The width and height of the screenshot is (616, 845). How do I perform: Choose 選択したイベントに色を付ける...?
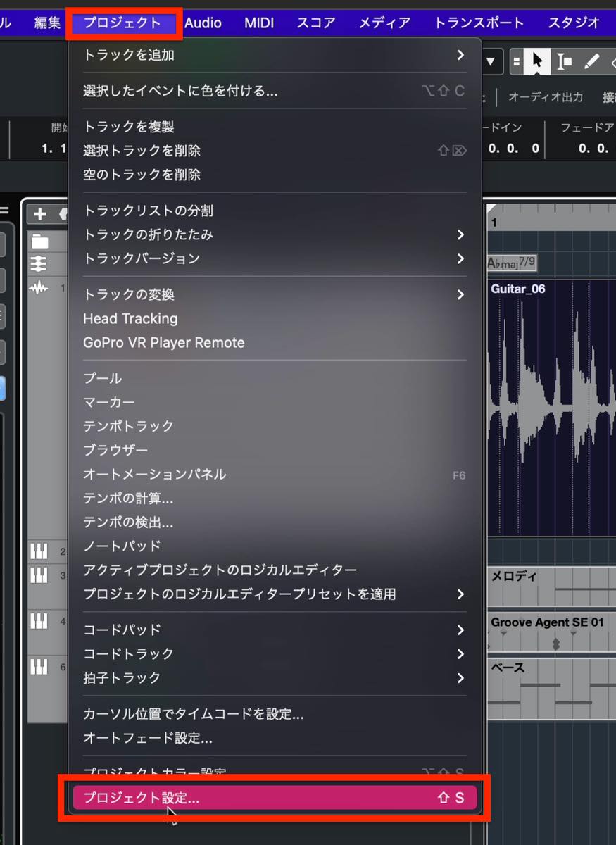[x=275, y=91]
